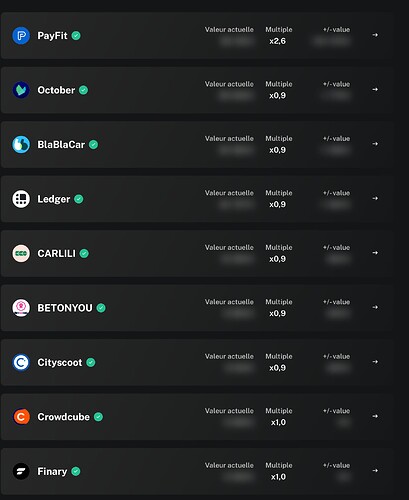Click the Cityscoot logo icon
Image resolution: width=409 pixels, height=500 pixels.
pyautogui.click(x=21, y=362)
